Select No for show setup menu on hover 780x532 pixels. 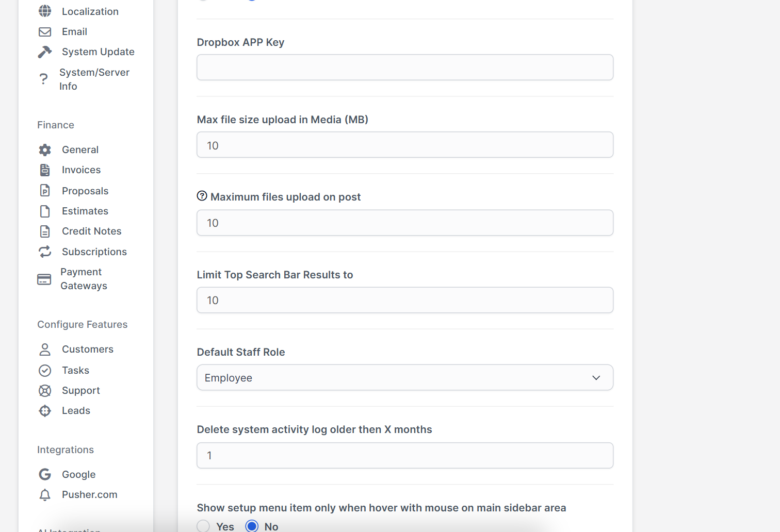pos(252,526)
